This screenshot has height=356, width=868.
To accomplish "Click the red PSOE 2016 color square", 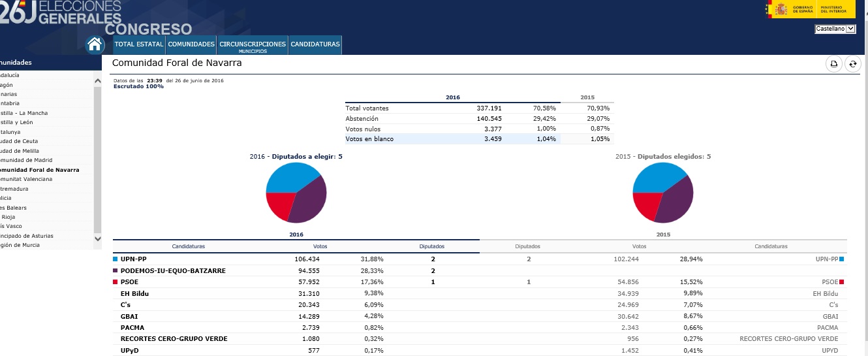I will click(x=116, y=282).
